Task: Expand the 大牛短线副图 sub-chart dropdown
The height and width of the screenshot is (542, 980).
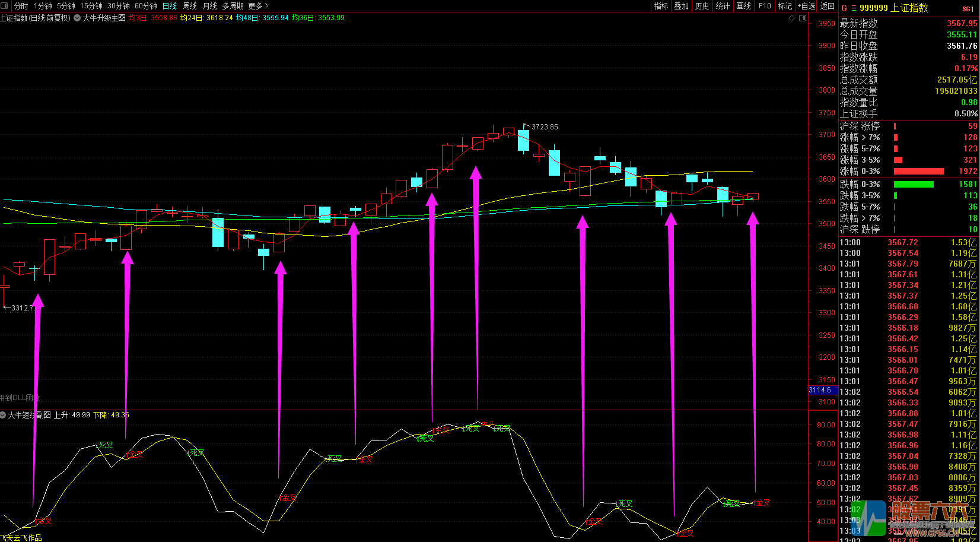Action: coord(4,415)
